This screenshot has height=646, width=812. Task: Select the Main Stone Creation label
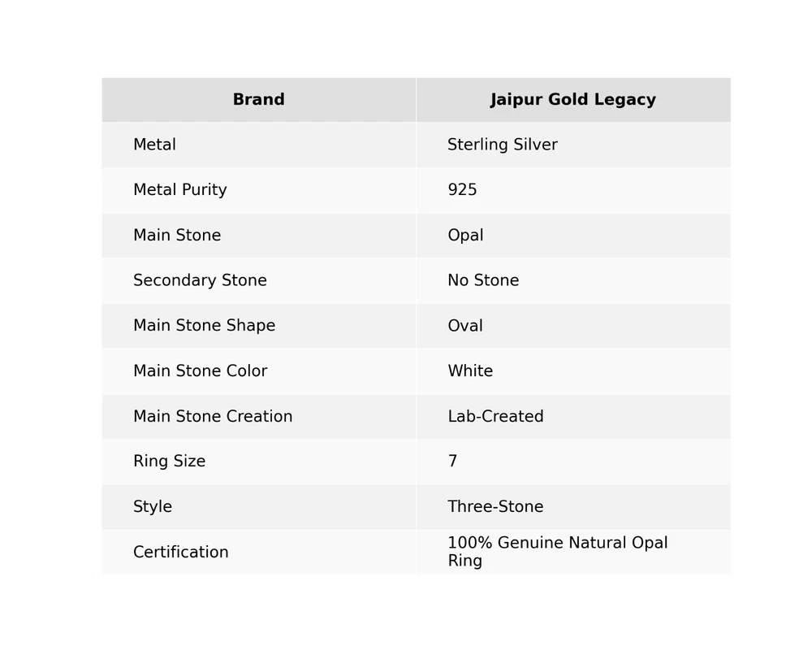pyautogui.click(x=213, y=417)
